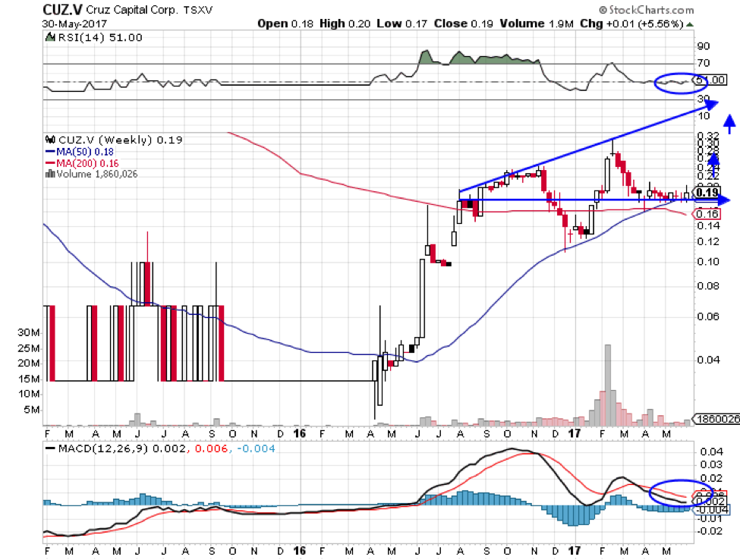Click the 0.14 price axis label
This screenshot has height=560, width=740.
click(708, 225)
